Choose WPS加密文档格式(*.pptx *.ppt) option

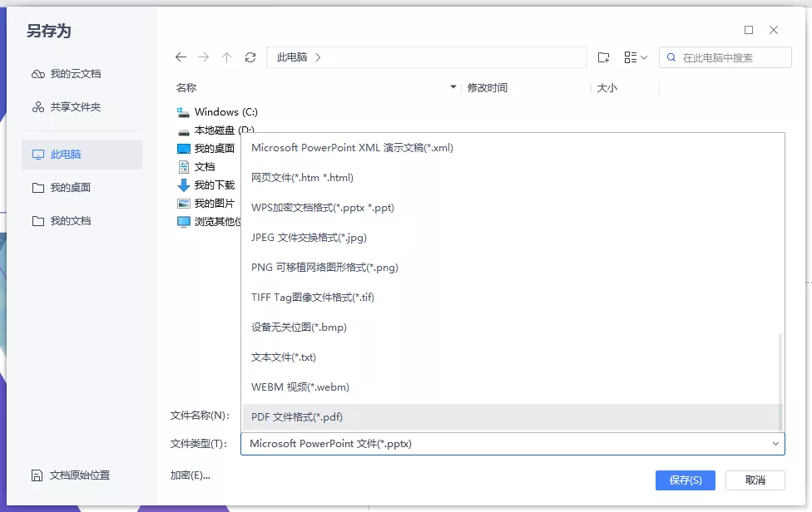[512, 208]
